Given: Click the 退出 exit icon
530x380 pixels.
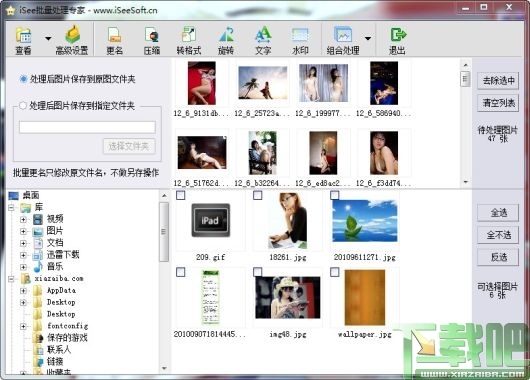Looking at the screenshot, I should click(x=398, y=40).
